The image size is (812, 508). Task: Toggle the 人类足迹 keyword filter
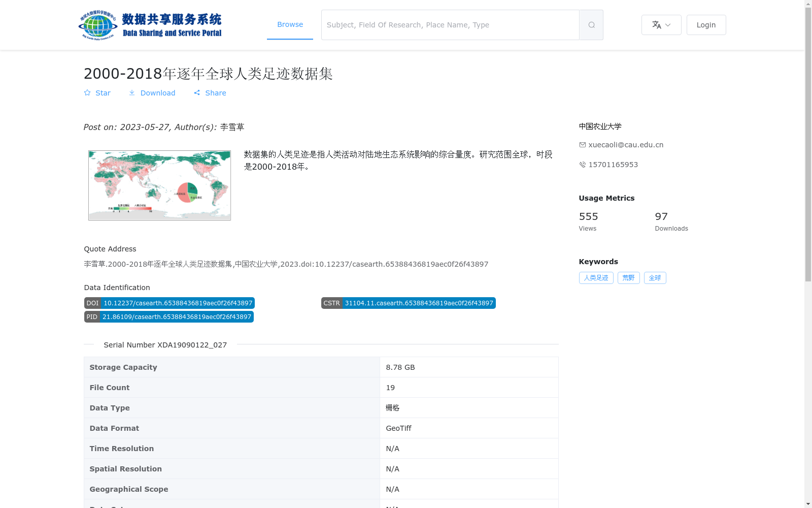[596, 278]
